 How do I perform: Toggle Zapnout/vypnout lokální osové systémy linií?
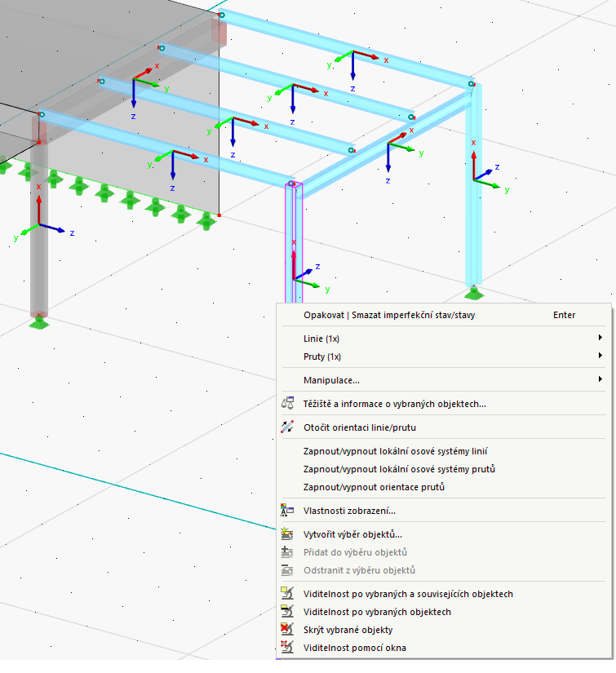click(443, 451)
